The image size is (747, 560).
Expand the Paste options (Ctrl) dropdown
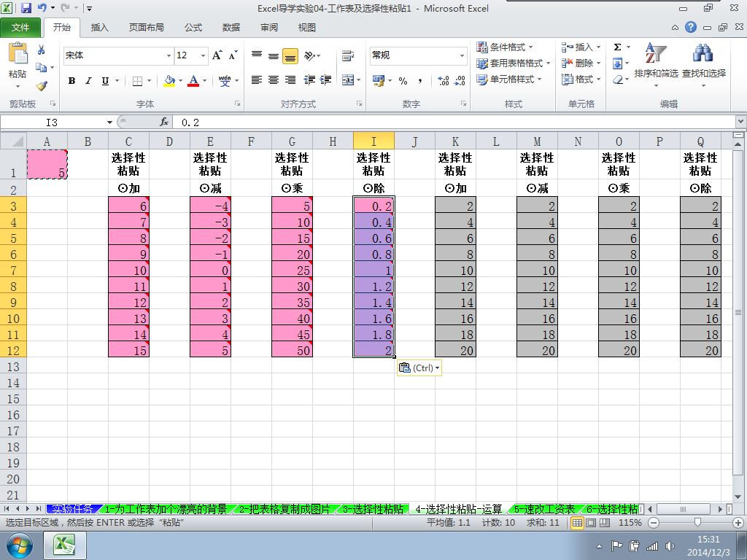pyautogui.click(x=419, y=367)
